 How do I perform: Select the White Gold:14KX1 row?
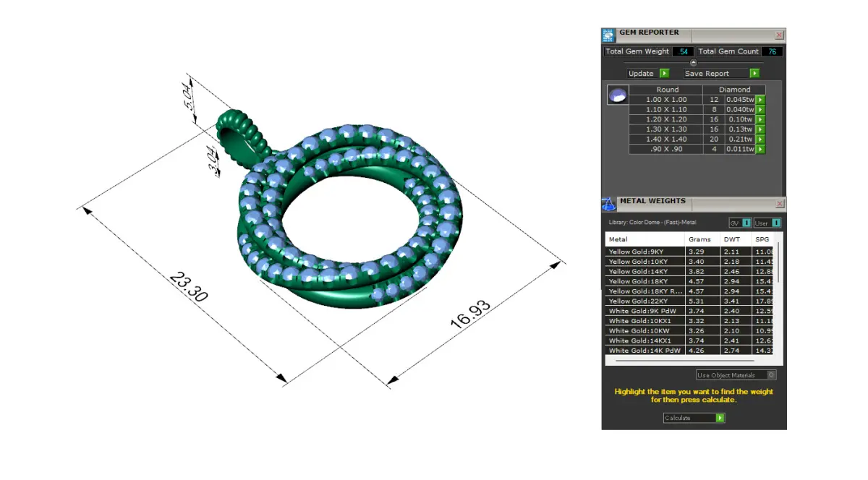(x=689, y=340)
